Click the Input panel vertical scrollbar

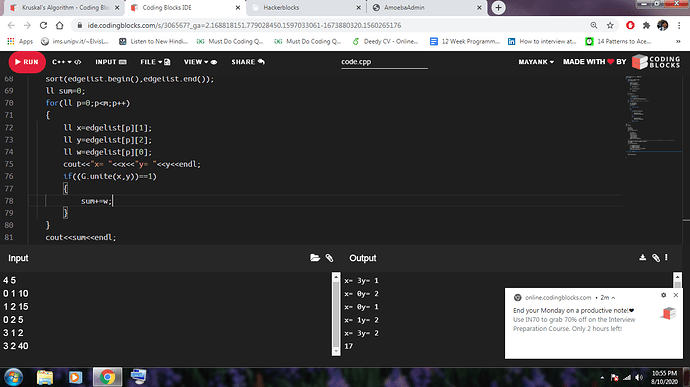(336, 314)
